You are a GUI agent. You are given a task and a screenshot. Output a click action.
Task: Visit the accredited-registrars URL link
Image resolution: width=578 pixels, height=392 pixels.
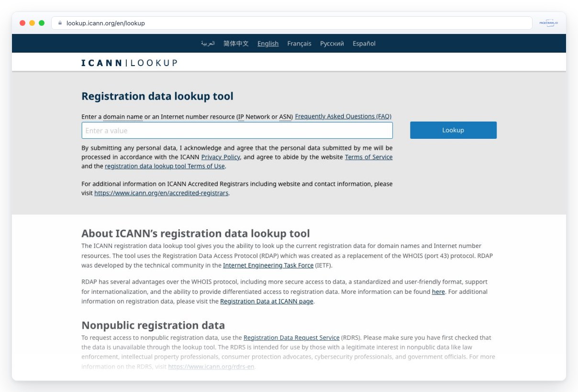click(x=161, y=193)
